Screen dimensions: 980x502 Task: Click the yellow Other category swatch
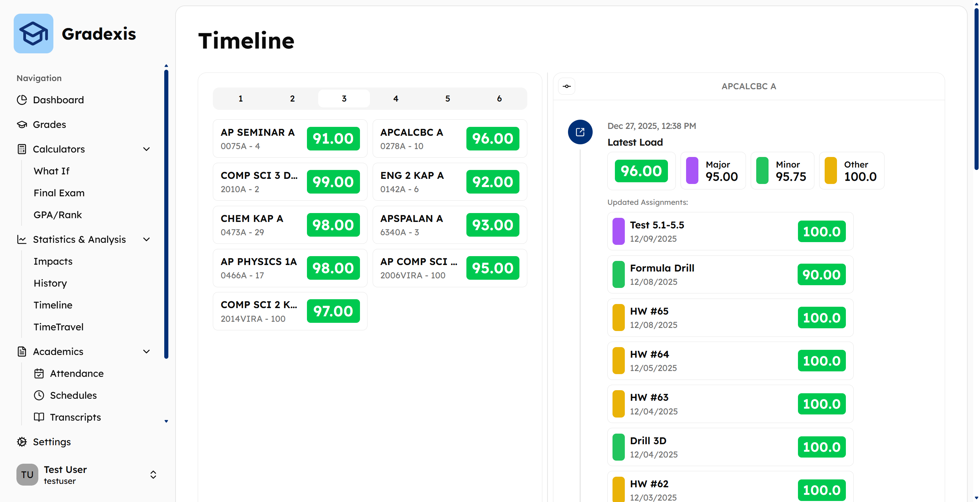click(x=830, y=171)
